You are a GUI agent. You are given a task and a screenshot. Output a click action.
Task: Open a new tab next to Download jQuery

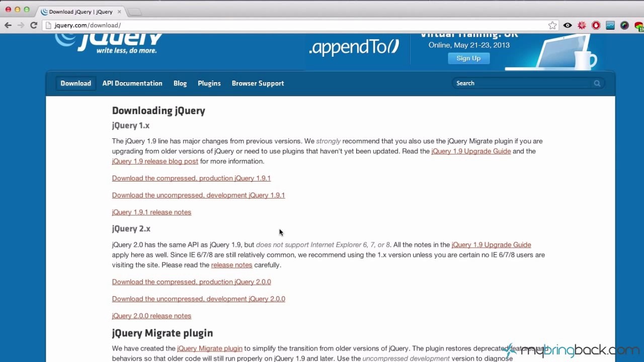click(x=134, y=12)
